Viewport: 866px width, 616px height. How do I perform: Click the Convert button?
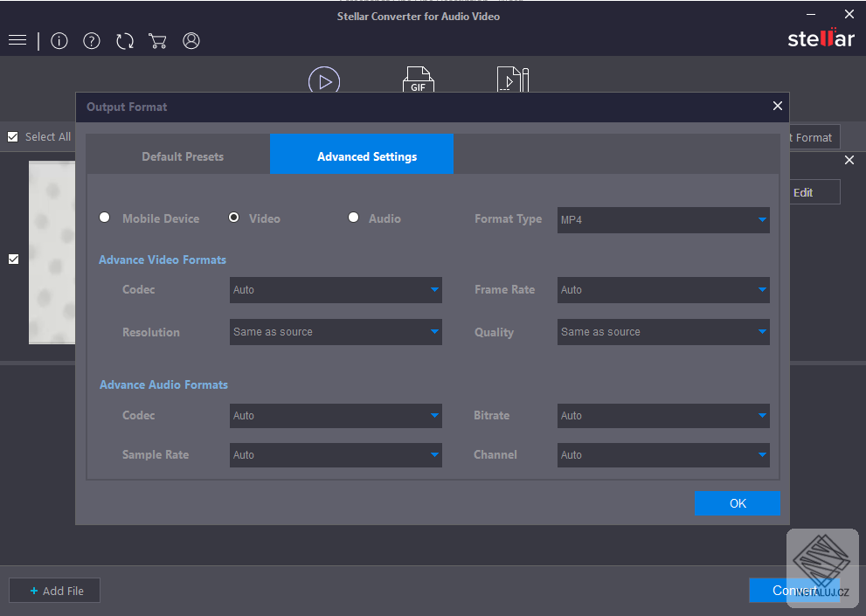pyautogui.click(x=794, y=591)
